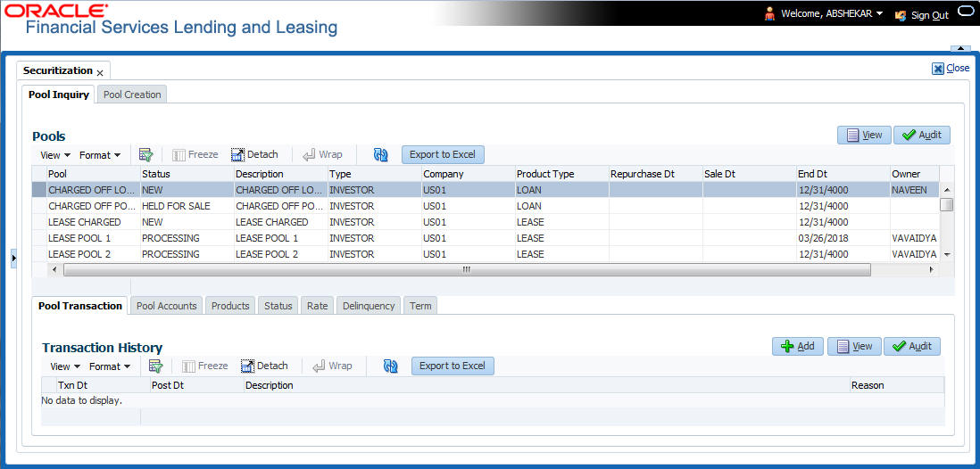Click the Pools vertical scrollbar thumb

click(x=947, y=204)
